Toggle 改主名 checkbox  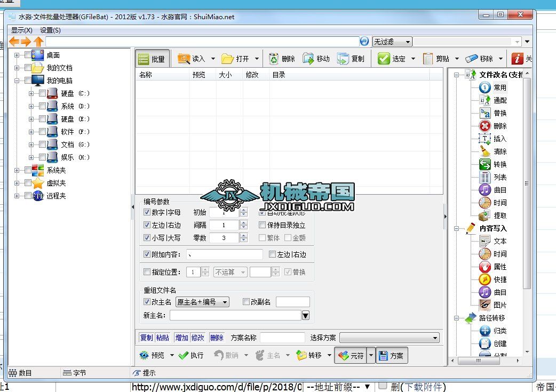pos(147,302)
